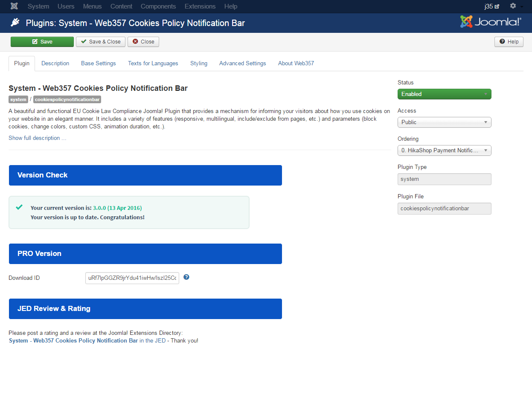Save the plugin settings

coord(42,42)
